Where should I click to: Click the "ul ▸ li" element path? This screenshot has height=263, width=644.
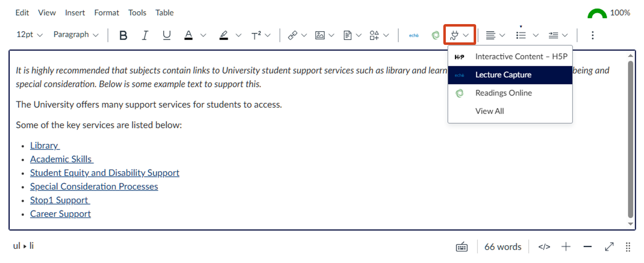click(x=23, y=246)
